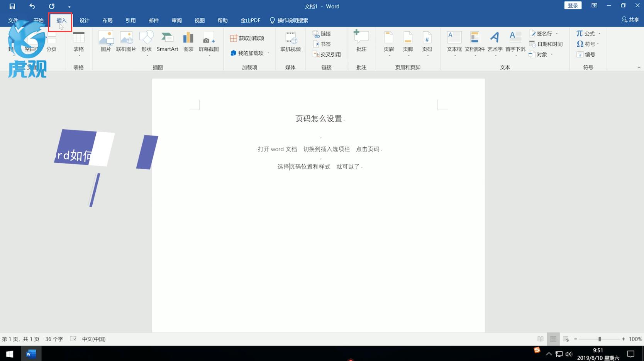Insert Number (编号) symbol
Image resolution: width=644 pixels, height=361 pixels.
586,54
